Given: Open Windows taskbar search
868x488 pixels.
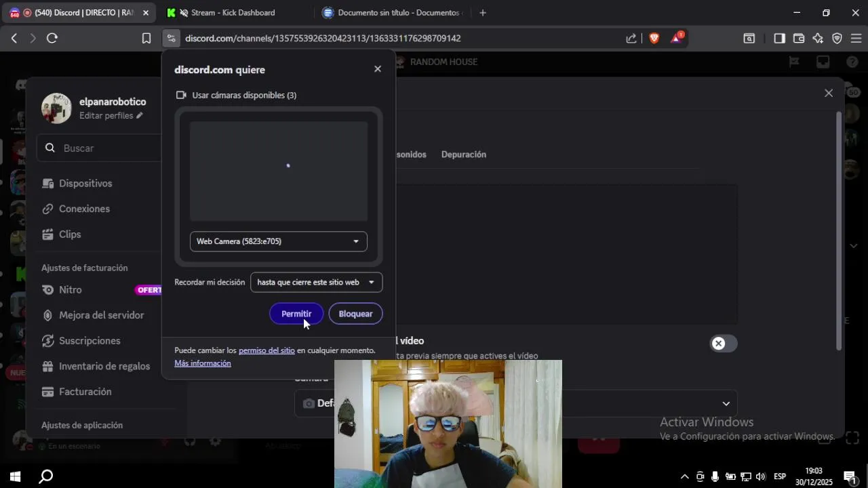Looking at the screenshot, I should click(x=46, y=476).
